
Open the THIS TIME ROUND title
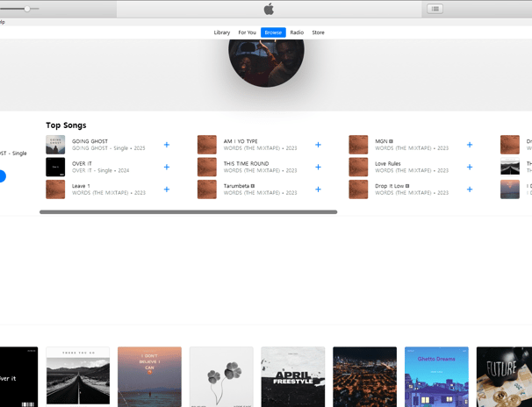coord(246,164)
